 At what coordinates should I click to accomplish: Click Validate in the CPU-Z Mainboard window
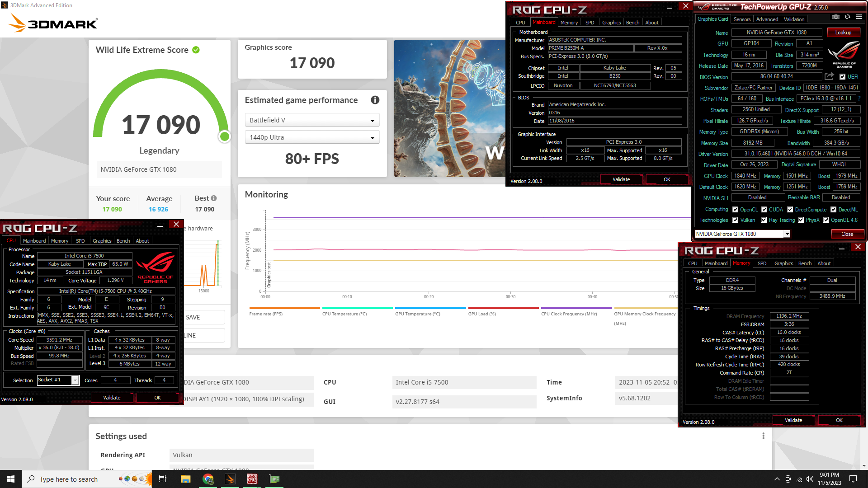click(621, 179)
